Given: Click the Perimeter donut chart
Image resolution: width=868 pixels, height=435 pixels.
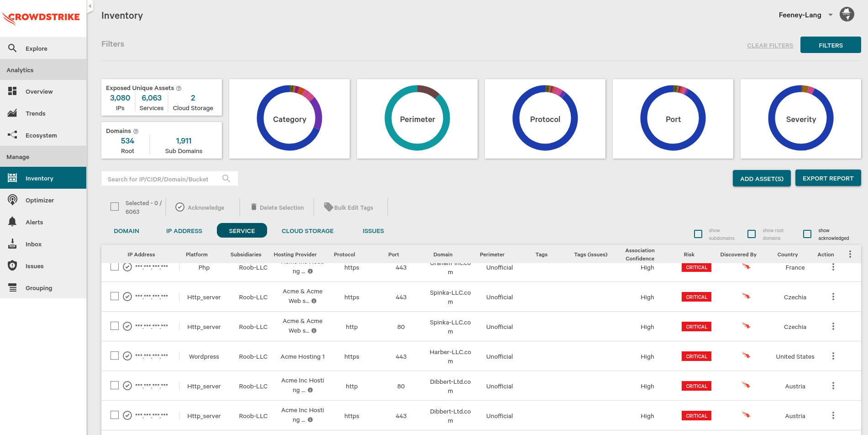Looking at the screenshot, I should pyautogui.click(x=417, y=118).
